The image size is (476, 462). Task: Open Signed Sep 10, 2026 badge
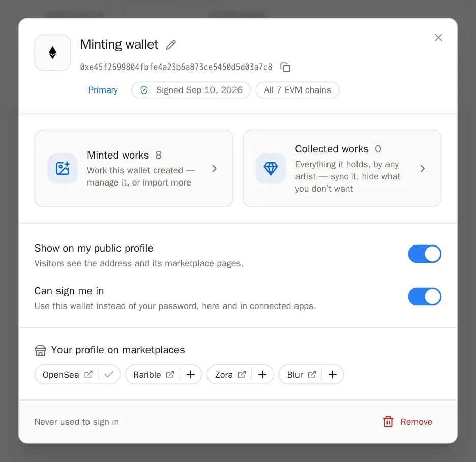click(191, 90)
